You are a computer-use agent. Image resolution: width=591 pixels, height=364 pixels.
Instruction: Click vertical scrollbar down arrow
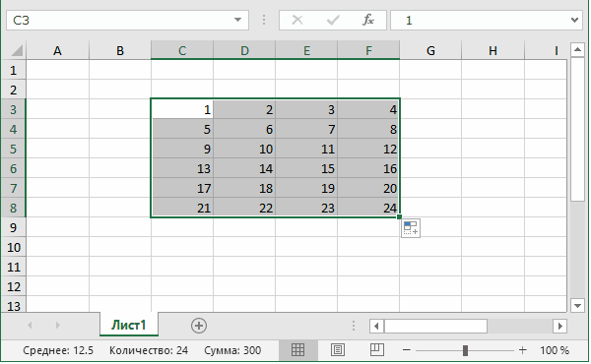(x=577, y=306)
